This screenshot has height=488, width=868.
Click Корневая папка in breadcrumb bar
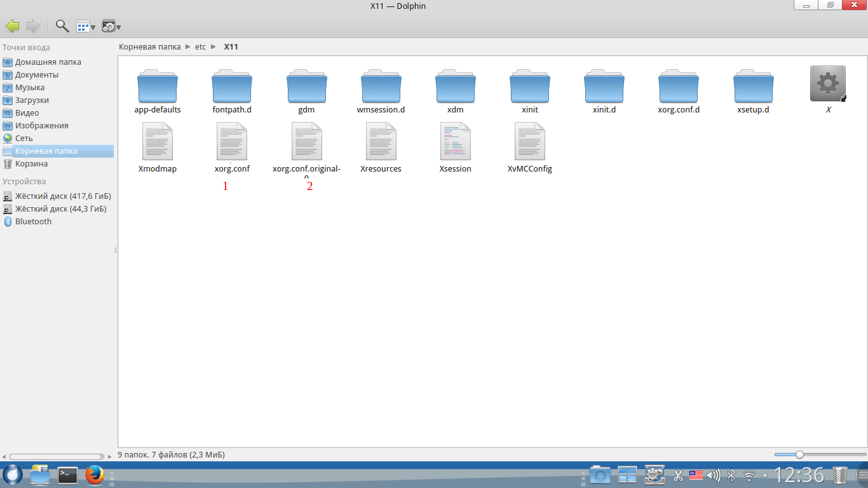[x=149, y=47]
